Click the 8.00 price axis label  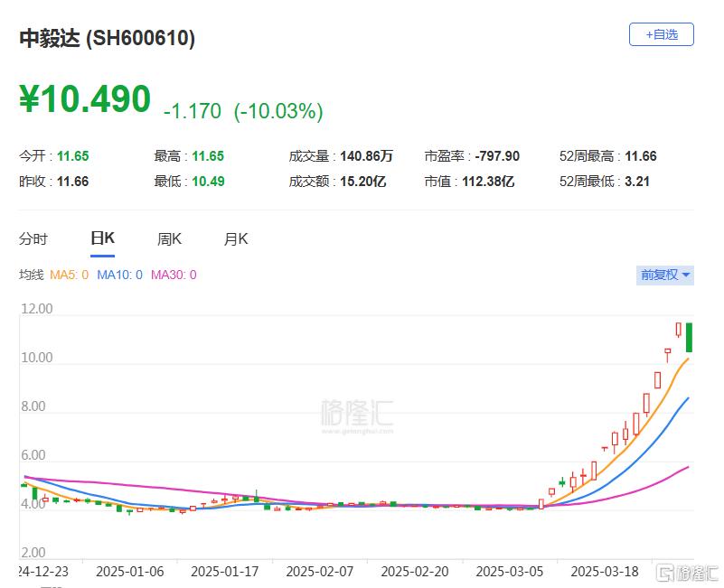(33, 406)
